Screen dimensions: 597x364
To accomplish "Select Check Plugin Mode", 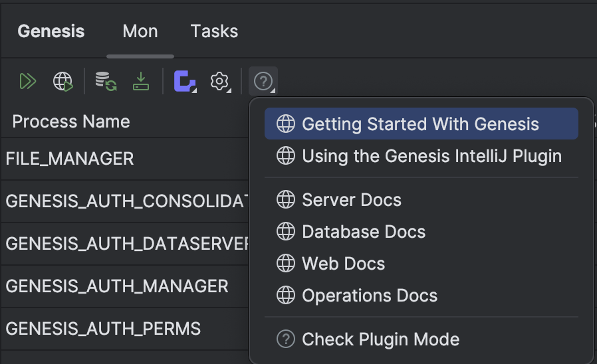I will point(421,339).
